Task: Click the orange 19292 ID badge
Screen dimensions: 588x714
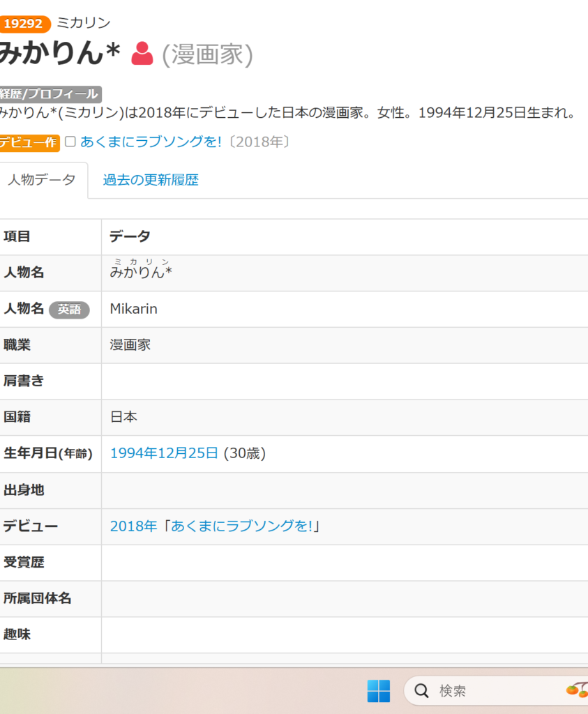Action: 25,24
